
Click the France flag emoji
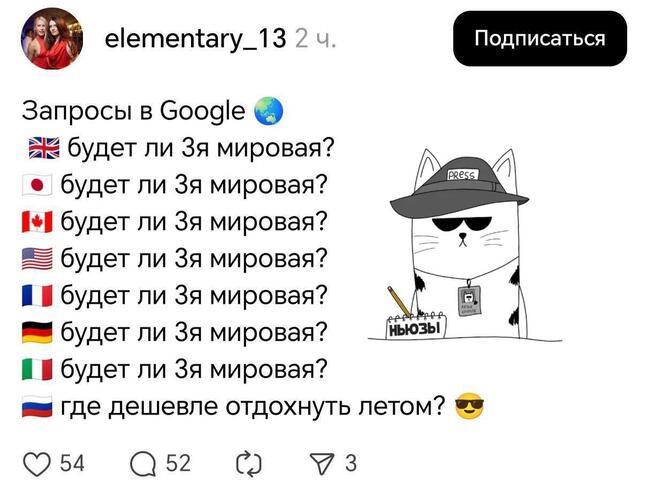pos(37,295)
